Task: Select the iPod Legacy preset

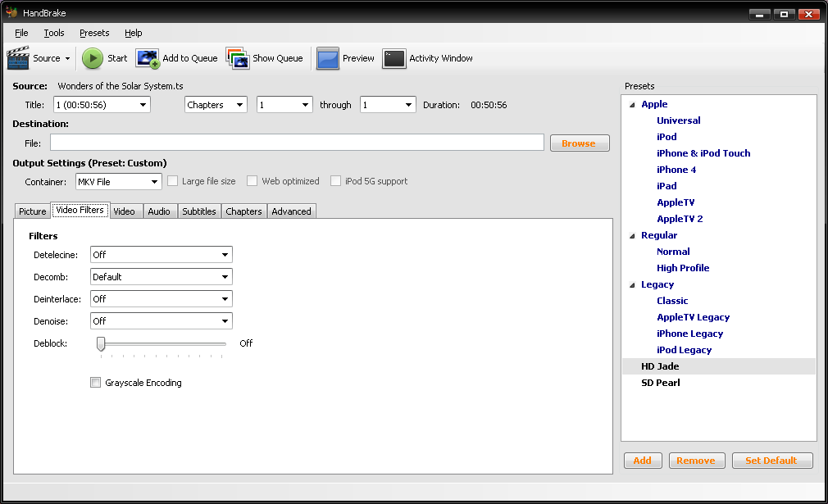Action: [684, 349]
